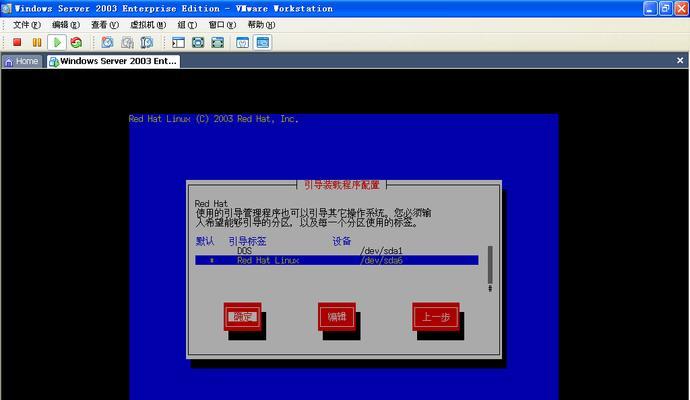Switch to the Home tab

tap(22, 61)
